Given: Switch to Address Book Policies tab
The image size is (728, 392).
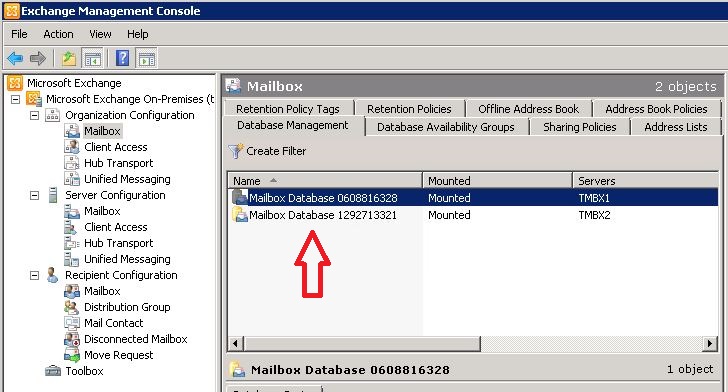Looking at the screenshot, I should (656, 109).
